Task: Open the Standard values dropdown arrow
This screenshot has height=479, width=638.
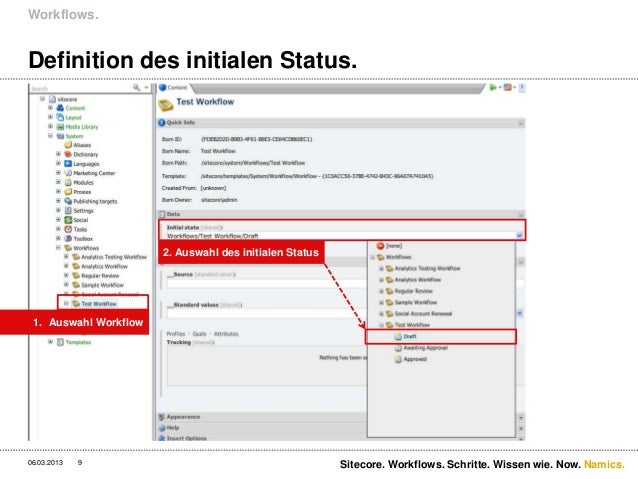Action: [x=520, y=313]
